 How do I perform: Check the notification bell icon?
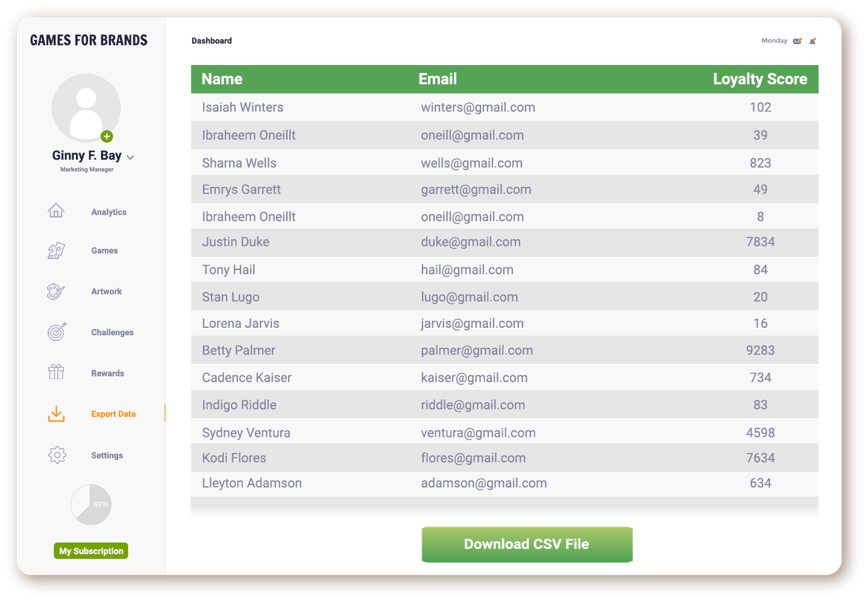[x=813, y=41]
